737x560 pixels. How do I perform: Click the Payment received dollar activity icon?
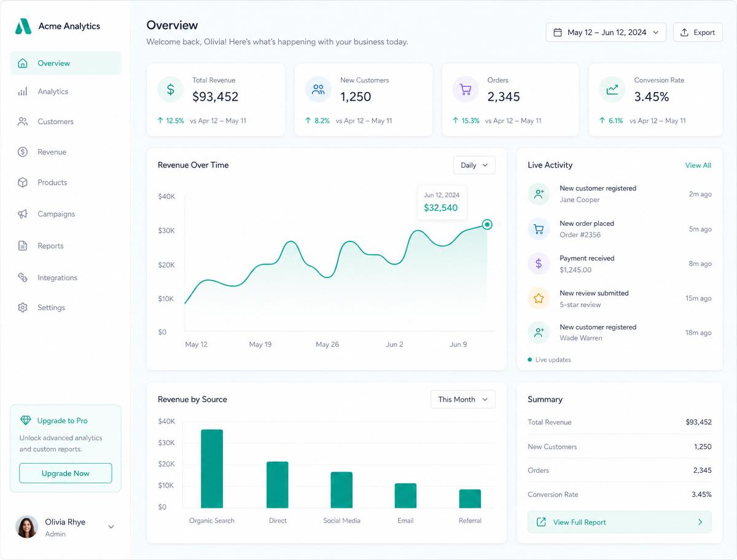[x=539, y=263]
